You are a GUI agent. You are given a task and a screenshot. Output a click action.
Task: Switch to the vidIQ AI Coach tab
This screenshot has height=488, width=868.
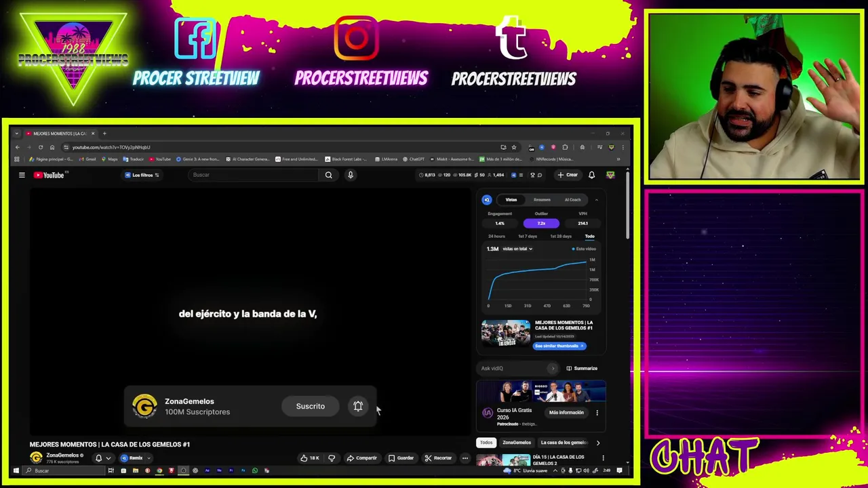(572, 200)
